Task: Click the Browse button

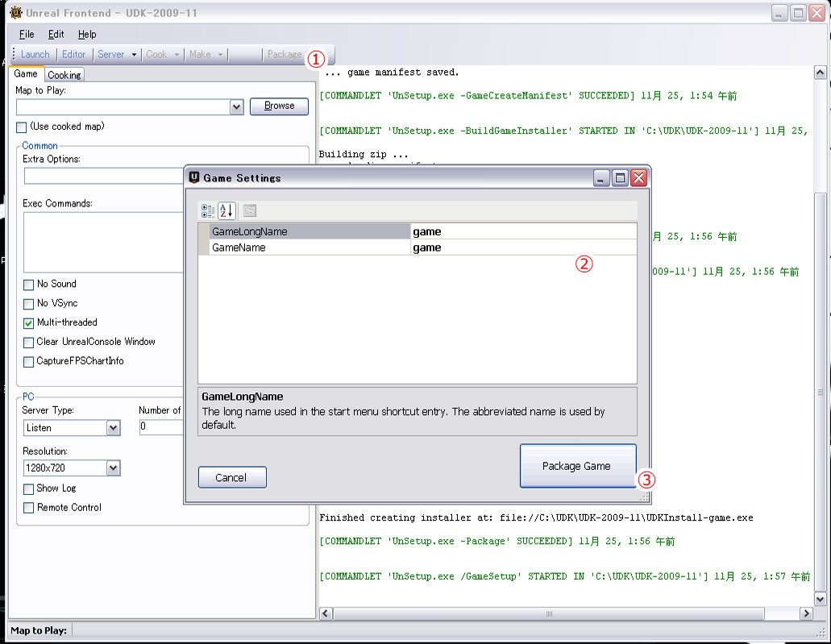Action: [x=280, y=106]
